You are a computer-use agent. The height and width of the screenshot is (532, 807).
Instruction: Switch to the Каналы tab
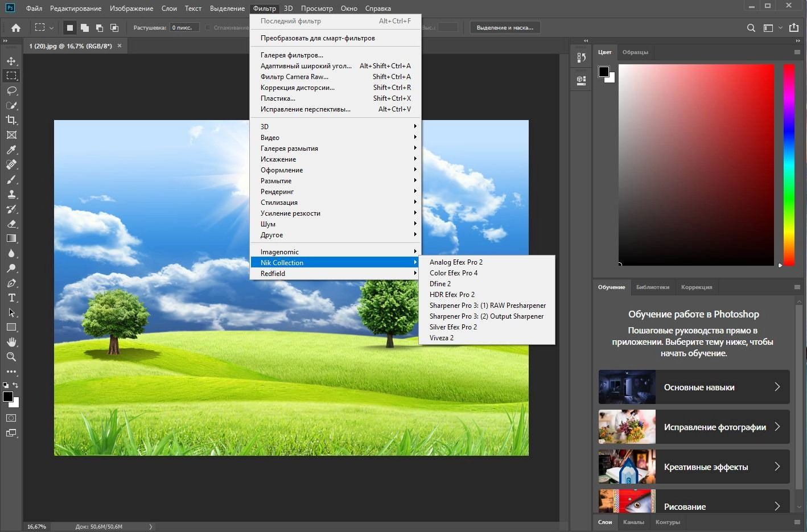[x=633, y=522]
